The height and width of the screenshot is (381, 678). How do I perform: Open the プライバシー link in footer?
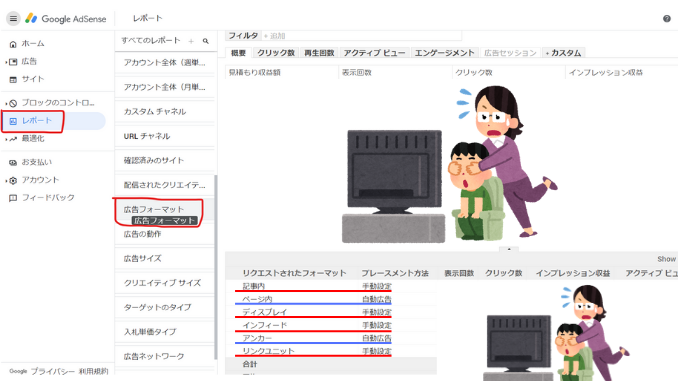[x=53, y=371]
